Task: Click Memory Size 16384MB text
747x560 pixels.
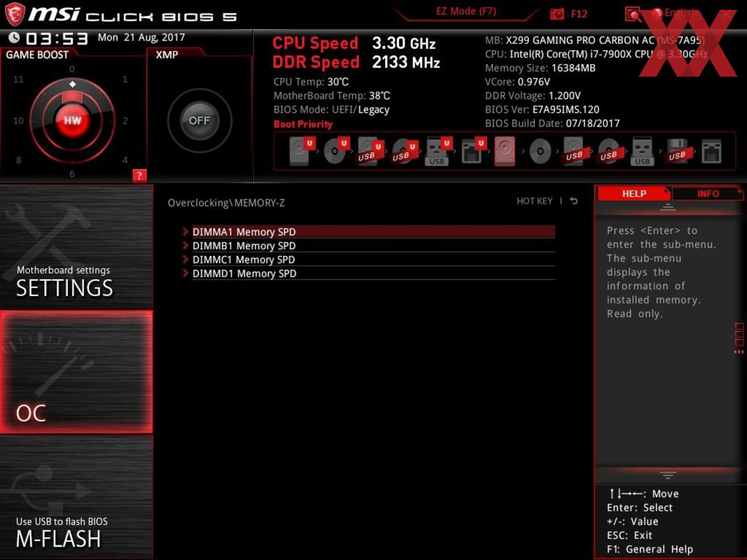Action: [540, 68]
